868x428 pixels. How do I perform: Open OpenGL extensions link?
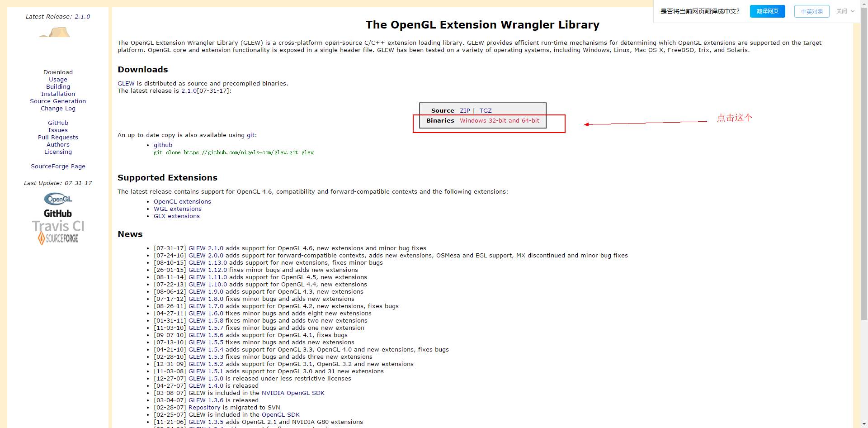pyautogui.click(x=182, y=202)
